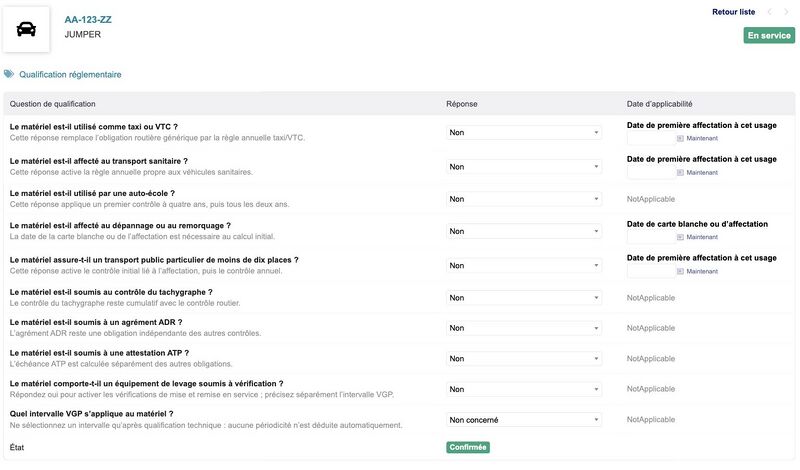The width and height of the screenshot is (800, 470).
Task: Click the État row label
Action: pyautogui.click(x=17, y=448)
